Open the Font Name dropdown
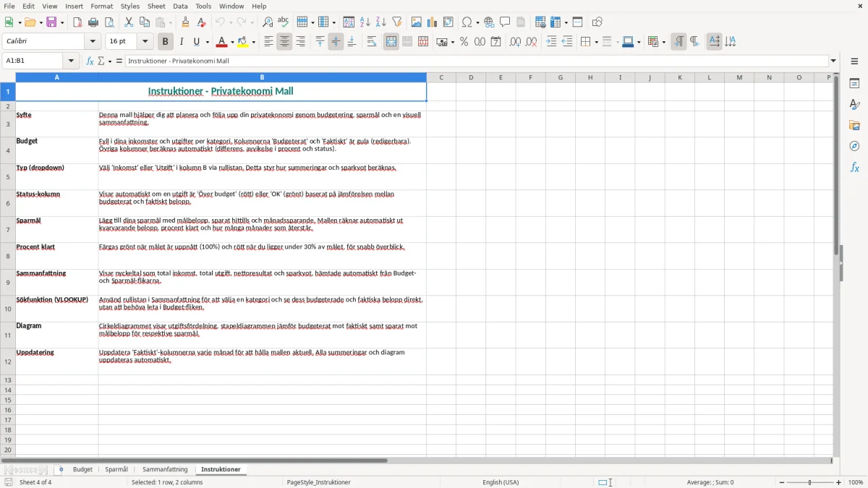The height and width of the screenshot is (488, 868). click(x=91, y=42)
